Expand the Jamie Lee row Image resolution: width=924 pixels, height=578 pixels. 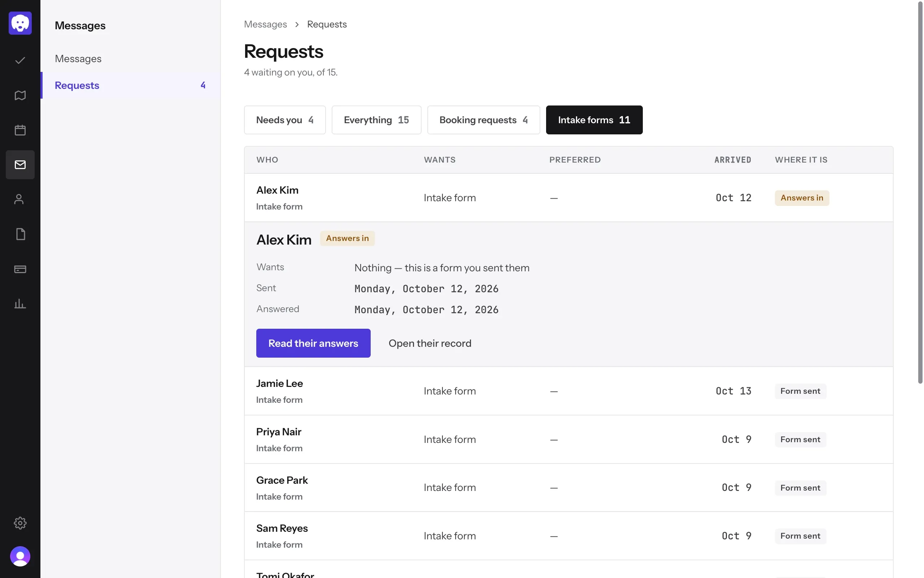point(568,391)
